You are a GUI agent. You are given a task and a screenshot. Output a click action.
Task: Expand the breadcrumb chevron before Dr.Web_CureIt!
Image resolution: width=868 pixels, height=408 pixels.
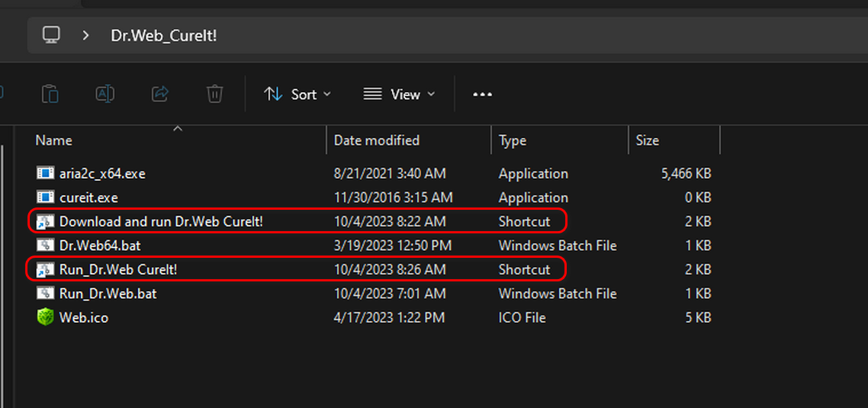point(86,35)
